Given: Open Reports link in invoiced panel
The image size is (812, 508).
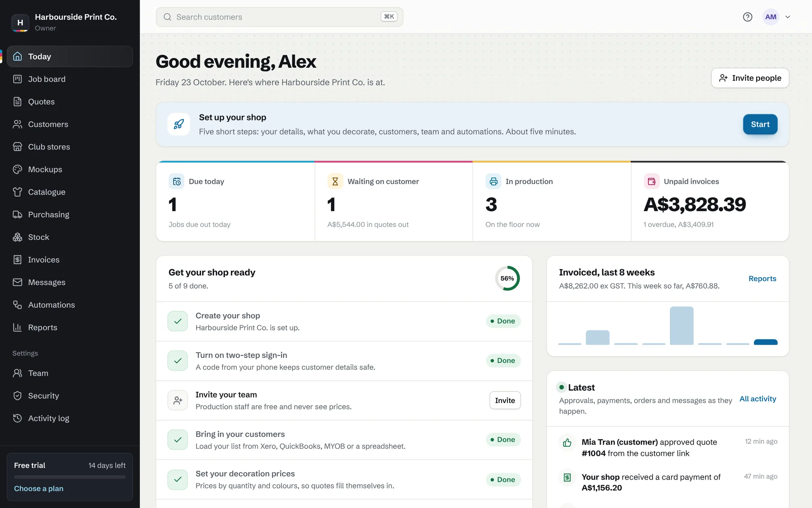Looking at the screenshot, I should (762, 279).
